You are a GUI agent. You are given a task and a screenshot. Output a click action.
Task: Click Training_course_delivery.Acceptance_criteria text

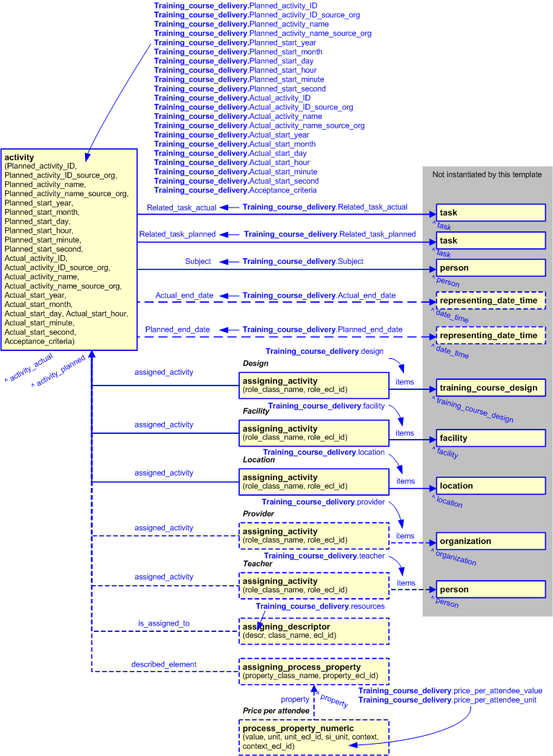(235, 190)
